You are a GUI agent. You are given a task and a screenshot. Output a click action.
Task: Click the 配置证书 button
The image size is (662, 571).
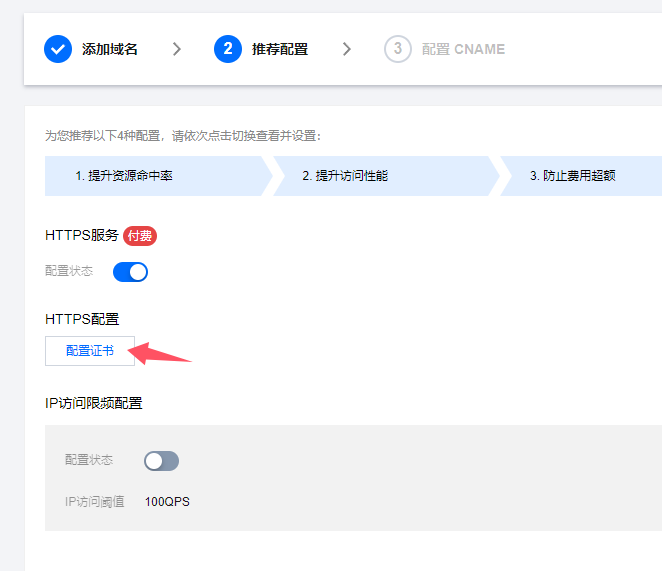90,351
